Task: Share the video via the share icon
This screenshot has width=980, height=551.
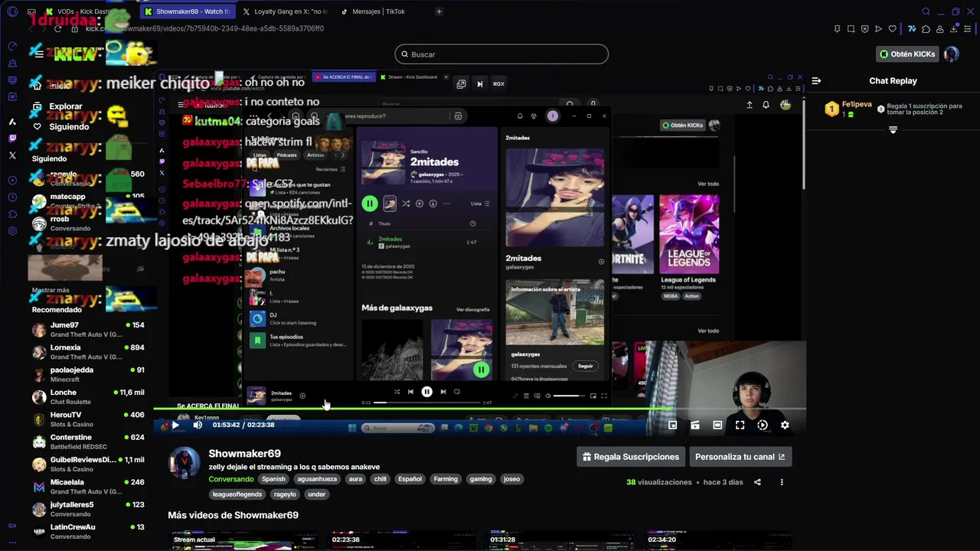Action: click(757, 482)
